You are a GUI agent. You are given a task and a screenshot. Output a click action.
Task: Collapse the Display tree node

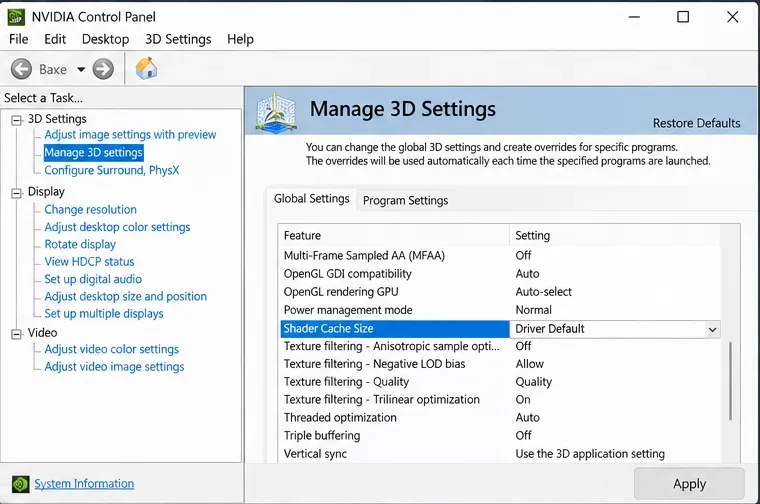[16, 193]
